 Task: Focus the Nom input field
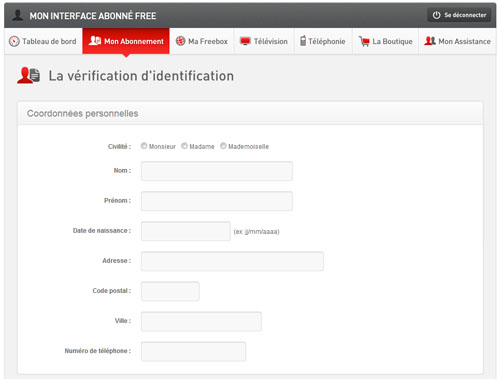(217, 171)
